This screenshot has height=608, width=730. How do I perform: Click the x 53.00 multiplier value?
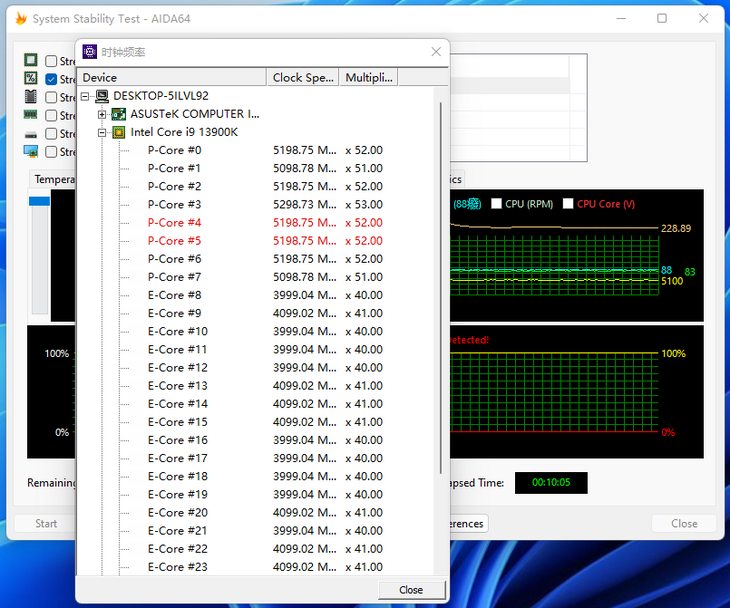364,205
